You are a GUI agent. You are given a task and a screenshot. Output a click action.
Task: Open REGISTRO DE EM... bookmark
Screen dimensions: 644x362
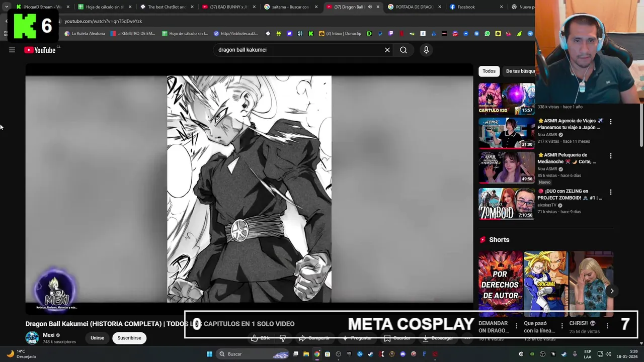[x=133, y=34]
